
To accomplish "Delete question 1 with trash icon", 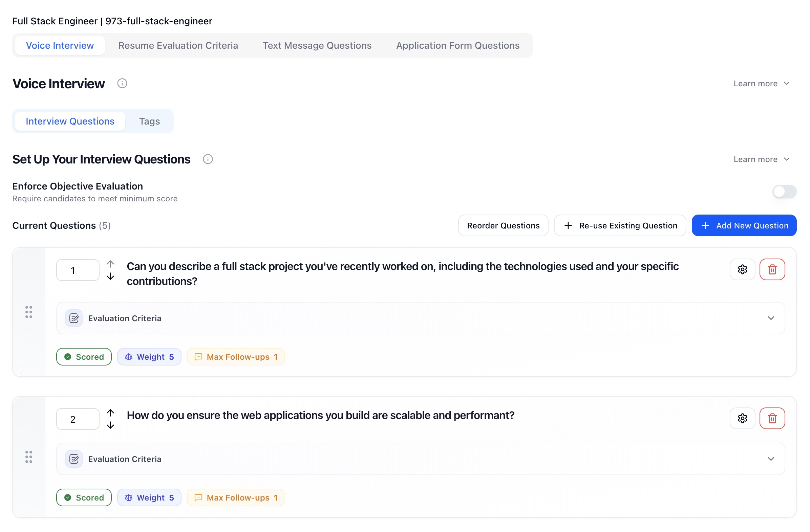I will [772, 269].
